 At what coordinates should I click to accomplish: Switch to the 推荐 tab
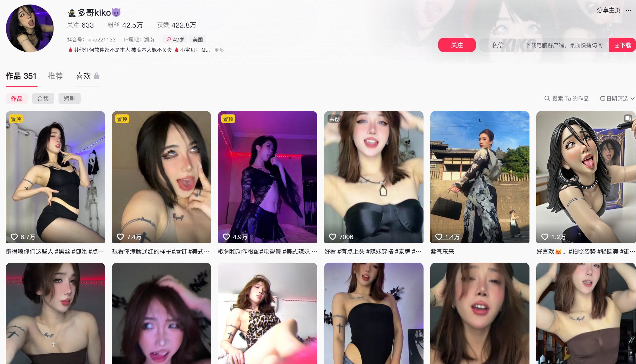pos(55,76)
